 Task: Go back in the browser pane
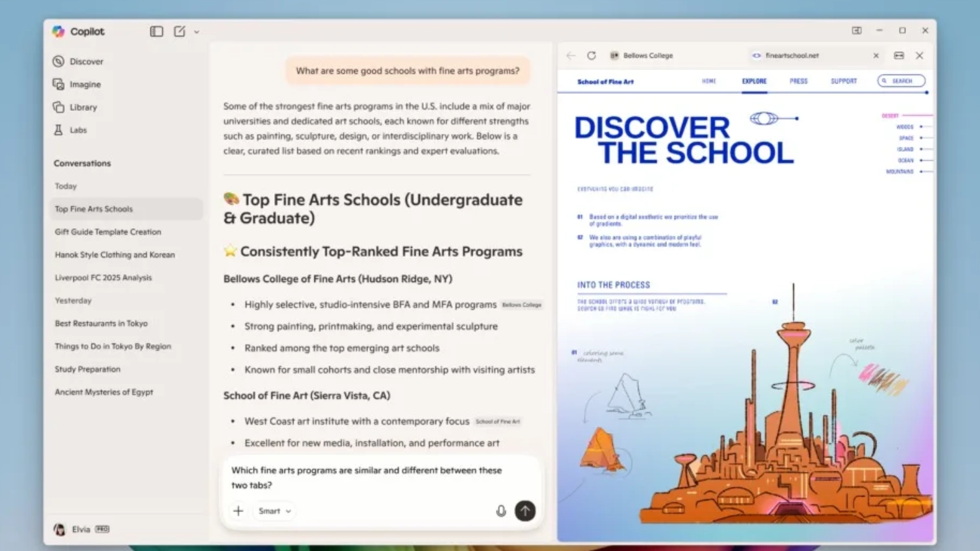(570, 56)
